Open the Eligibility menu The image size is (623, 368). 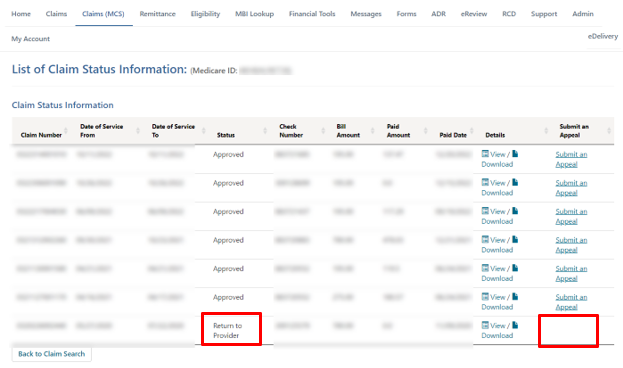point(205,14)
